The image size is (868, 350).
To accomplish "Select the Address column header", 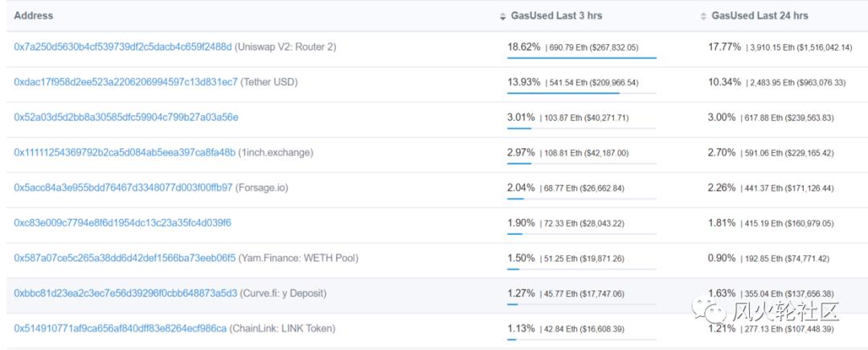I will (34, 16).
